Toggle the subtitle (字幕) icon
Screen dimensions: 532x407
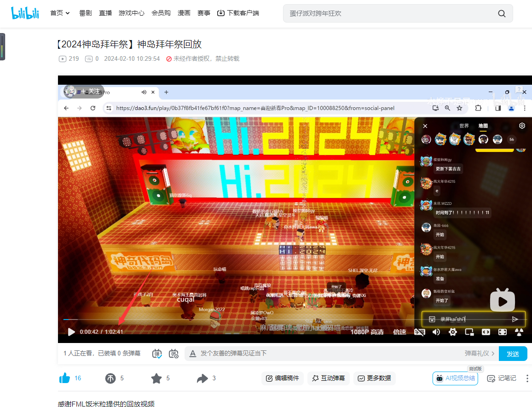tap(419, 331)
